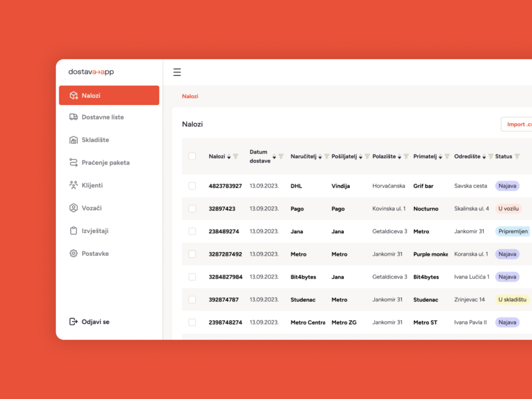Open the hamburger menu icon
The image size is (532, 399).
(x=177, y=72)
